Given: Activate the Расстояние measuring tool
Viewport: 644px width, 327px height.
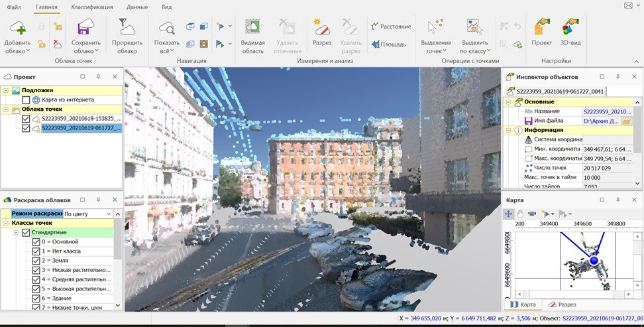Looking at the screenshot, I should (391, 27).
